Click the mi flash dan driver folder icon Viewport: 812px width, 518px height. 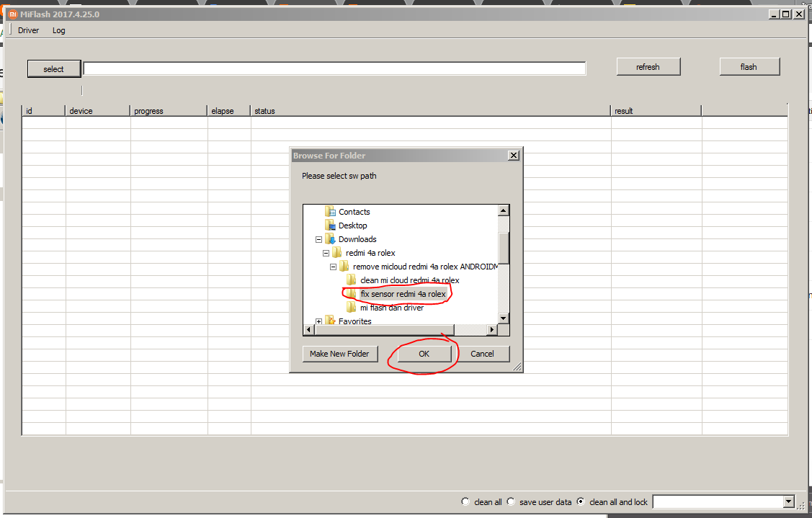coord(352,307)
